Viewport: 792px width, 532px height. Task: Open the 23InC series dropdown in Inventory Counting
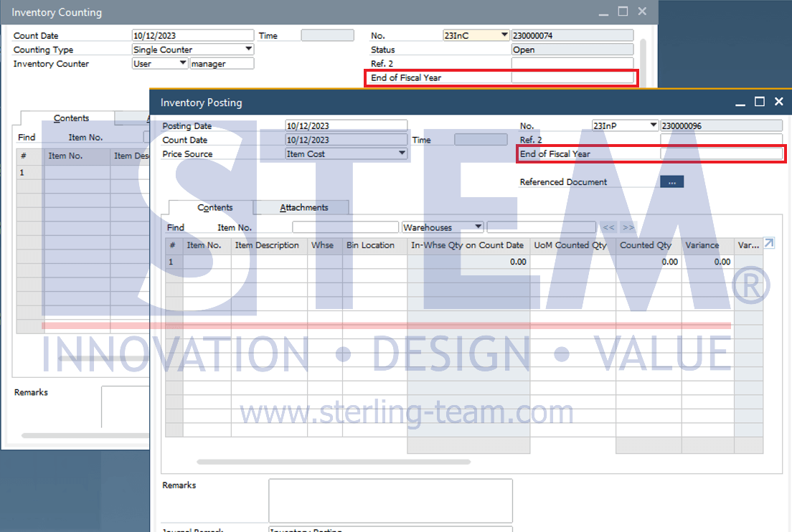(x=476, y=35)
